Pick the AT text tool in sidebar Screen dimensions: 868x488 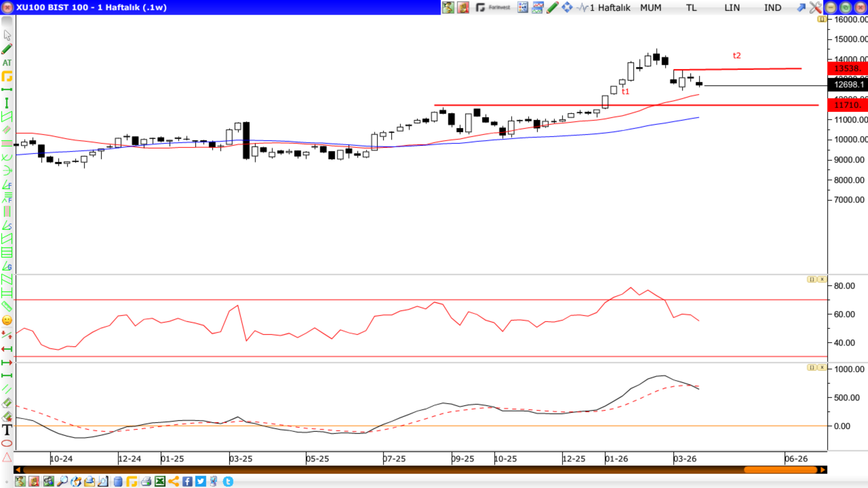click(x=7, y=63)
